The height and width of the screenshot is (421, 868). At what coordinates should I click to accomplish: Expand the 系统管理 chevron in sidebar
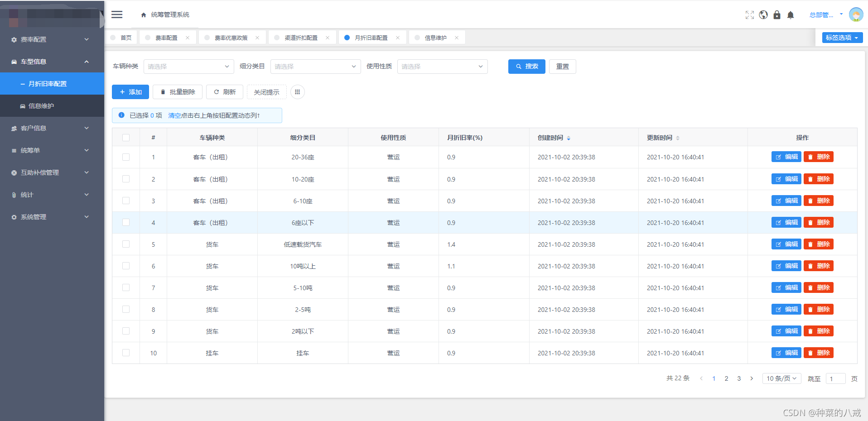(x=87, y=217)
